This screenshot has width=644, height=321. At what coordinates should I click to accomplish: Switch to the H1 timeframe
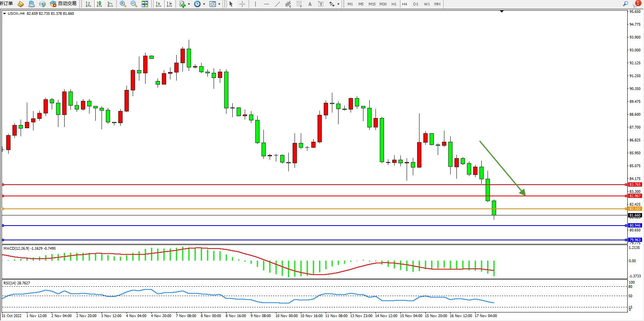coord(394,4)
